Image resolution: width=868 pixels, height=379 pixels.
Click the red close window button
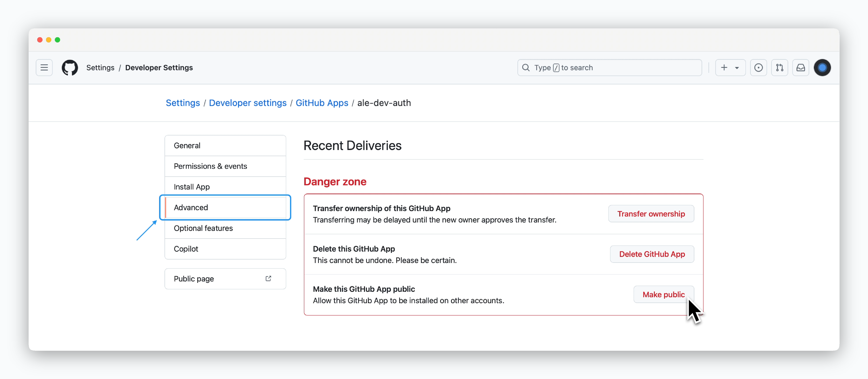click(x=40, y=40)
